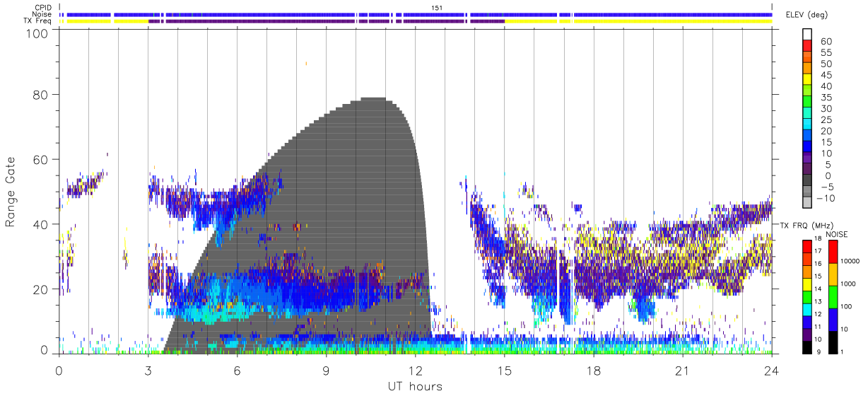Click Range Gate axis tick label '80'
868x401 pixels.
[x=41, y=94]
